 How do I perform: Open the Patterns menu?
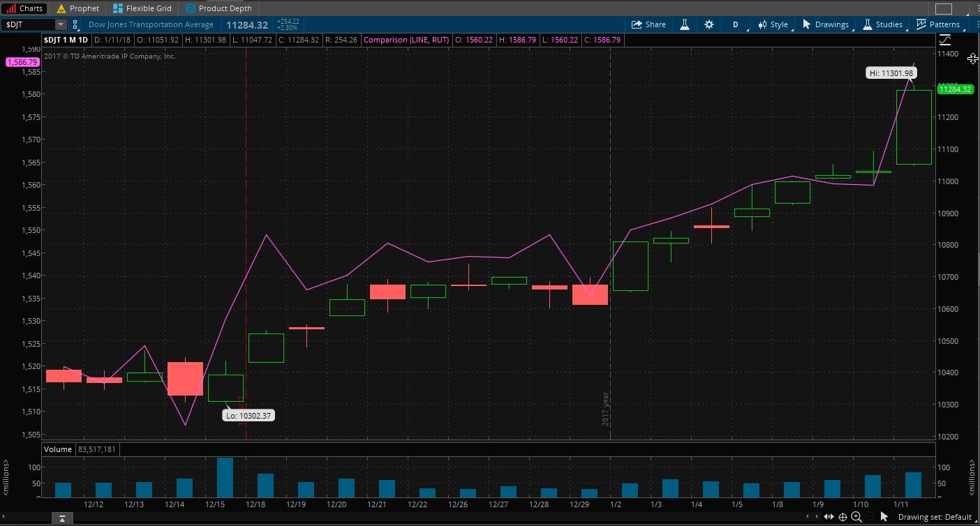tap(938, 24)
